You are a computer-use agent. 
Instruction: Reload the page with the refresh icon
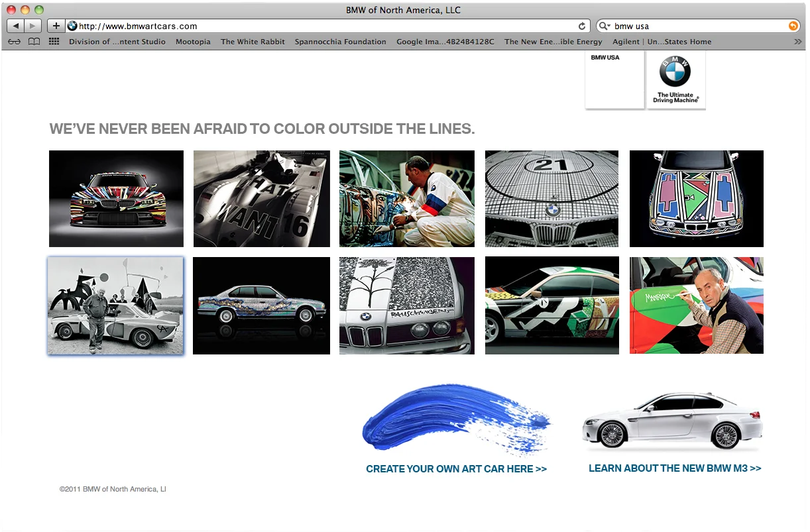582,27
